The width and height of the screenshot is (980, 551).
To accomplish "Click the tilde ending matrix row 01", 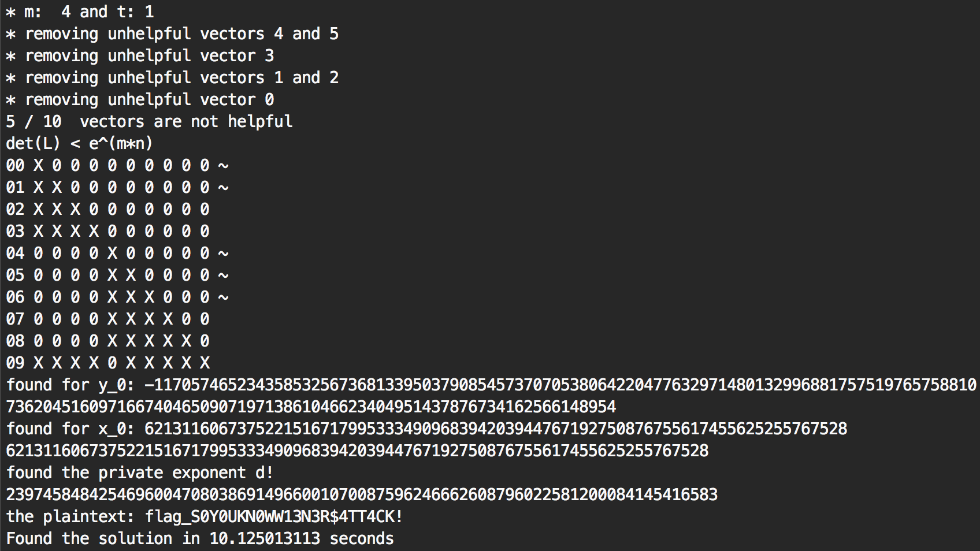I will 223,187.
